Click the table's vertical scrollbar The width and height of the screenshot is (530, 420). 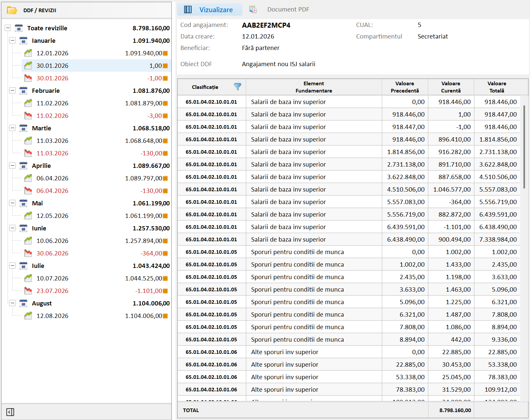click(x=524, y=147)
